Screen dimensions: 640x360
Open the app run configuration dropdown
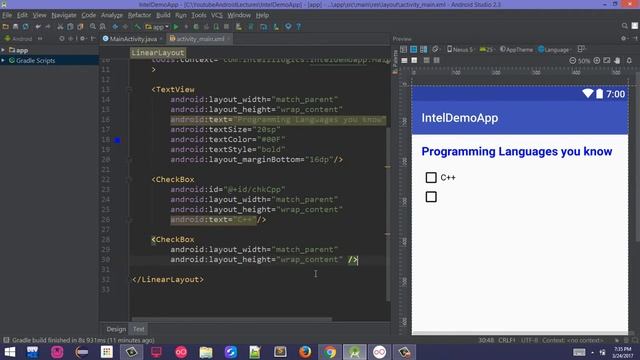point(157,27)
